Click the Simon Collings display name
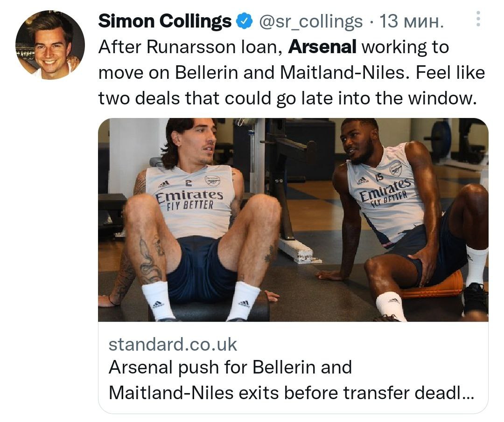The image size is (504, 422). point(165,21)
